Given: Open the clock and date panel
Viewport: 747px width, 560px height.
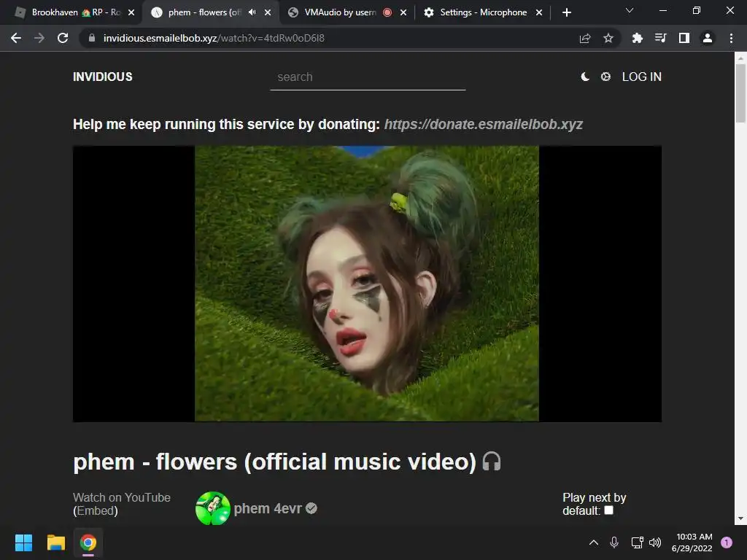Looking at the screenshot, I should pos(692,542).
